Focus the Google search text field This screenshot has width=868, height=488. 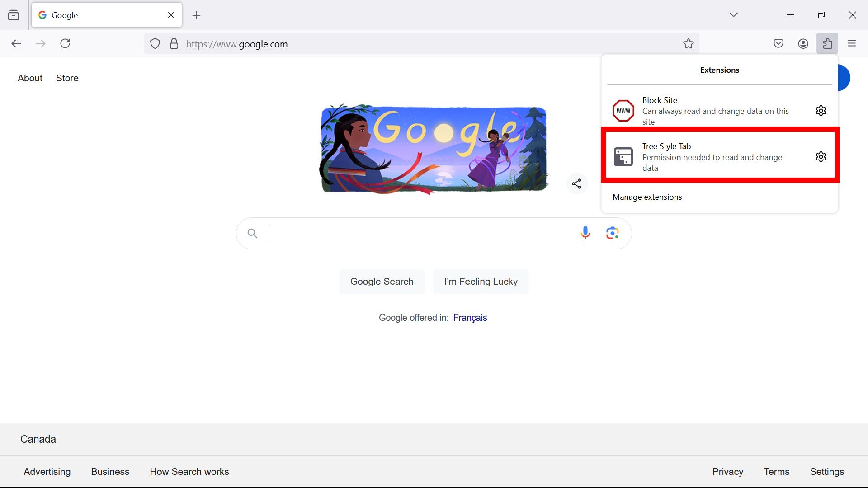click(x=418, y=233)
